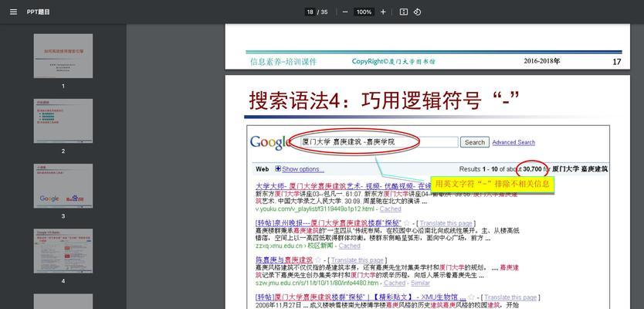Click the star icon beside 陈嘉庚与嘉庚建筑
Viewport: 644px width, 309px height.
coord(318,260)
